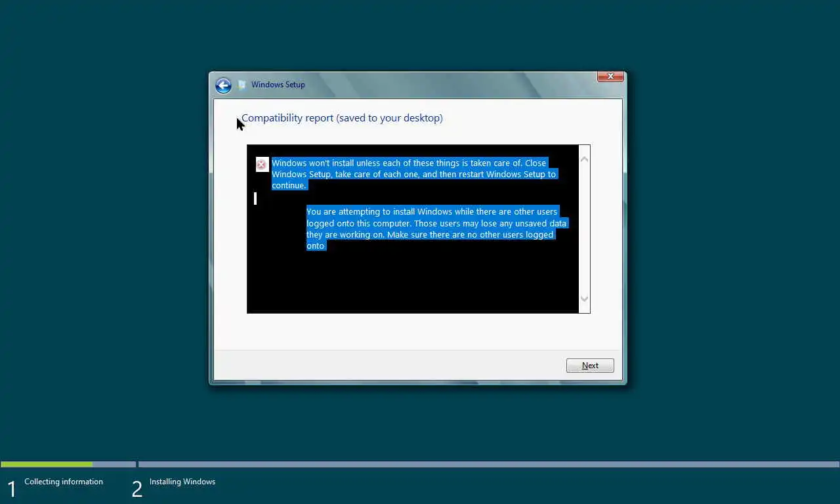The height and width of the screenshot is (504, 840).
Task: Close the Windows Setup dialog
Action: click(610, 77)
